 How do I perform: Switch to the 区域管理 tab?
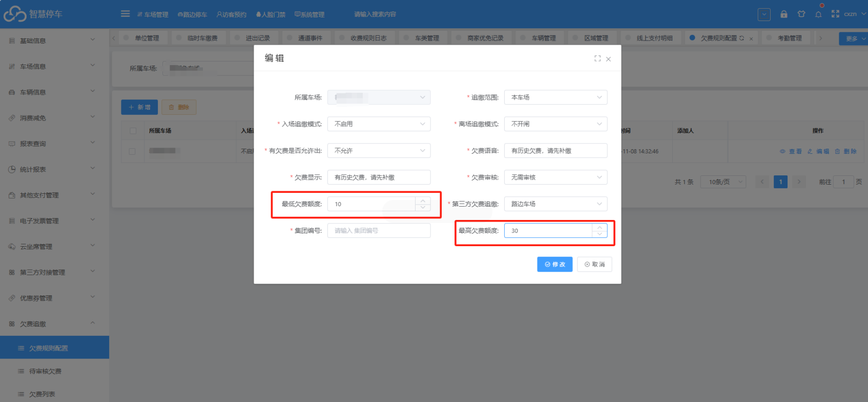[x=591, y=38]
